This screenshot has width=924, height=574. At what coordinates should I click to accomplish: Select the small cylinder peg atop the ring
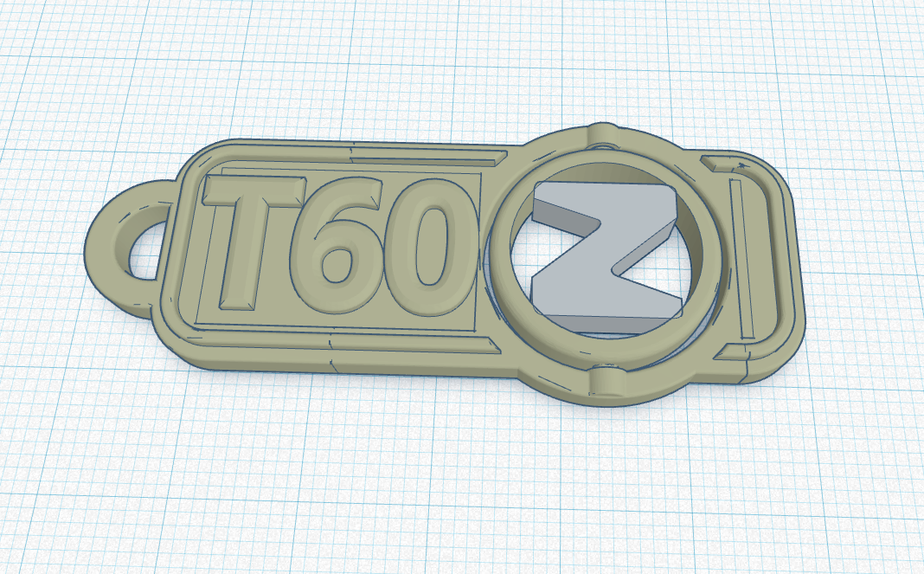pyautogui.click(x=603, y=135)
